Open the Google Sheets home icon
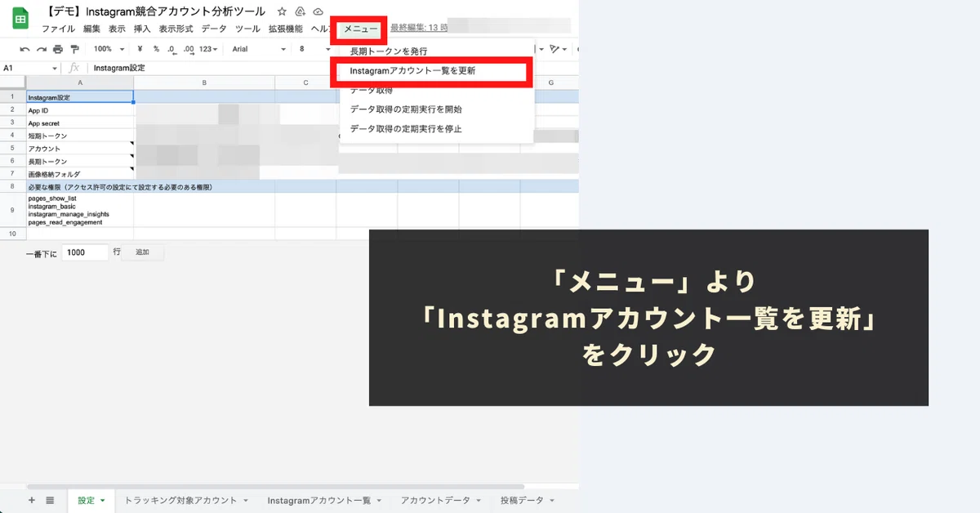Viewport: 980px width, 513px height. pos(20,18)
